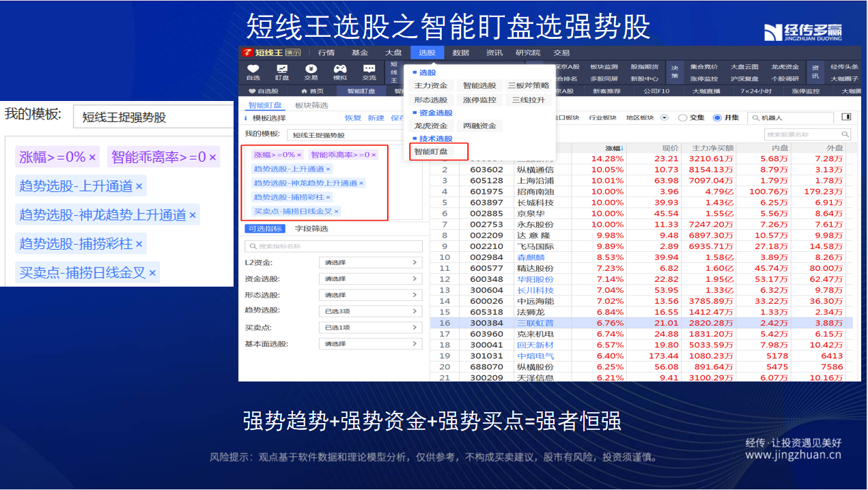
Task: Click the 新建 template link
Action: [x=376, y=118]
